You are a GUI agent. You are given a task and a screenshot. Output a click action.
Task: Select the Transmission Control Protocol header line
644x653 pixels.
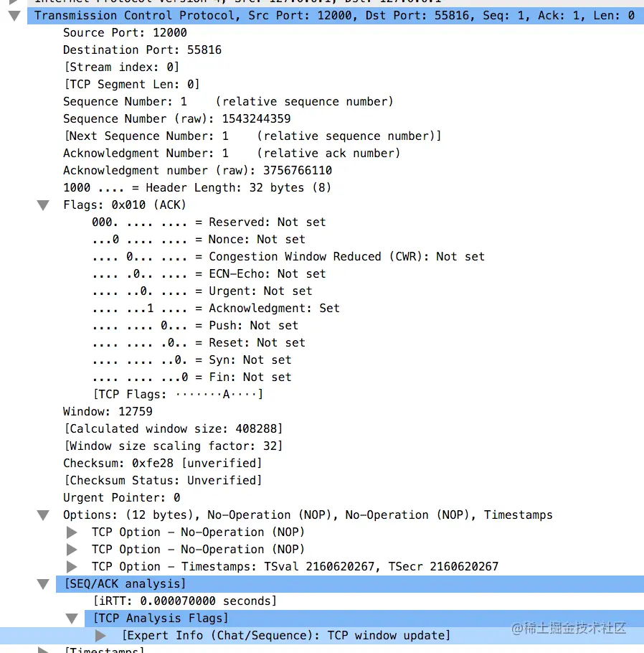click(334, 16)
